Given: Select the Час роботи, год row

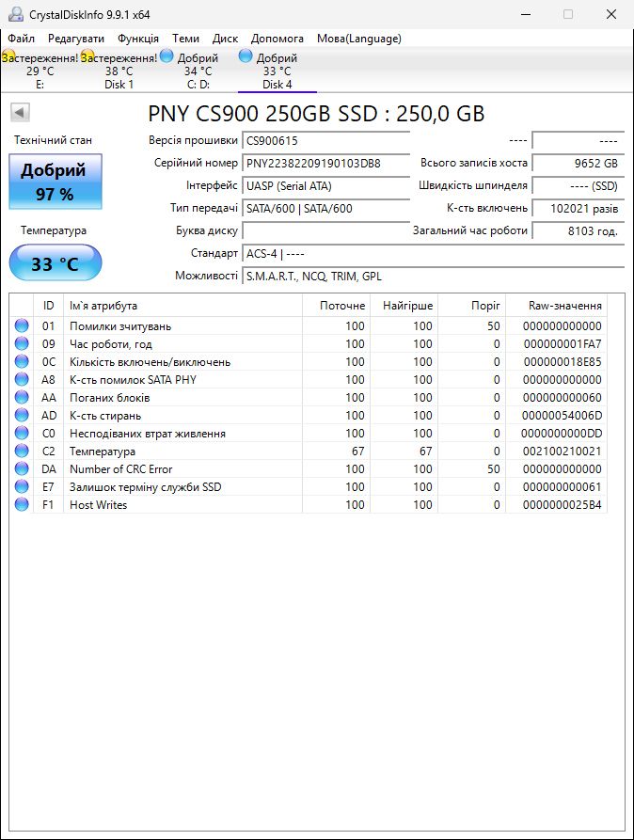Looking at the screenshot, I should pos(309,343).
